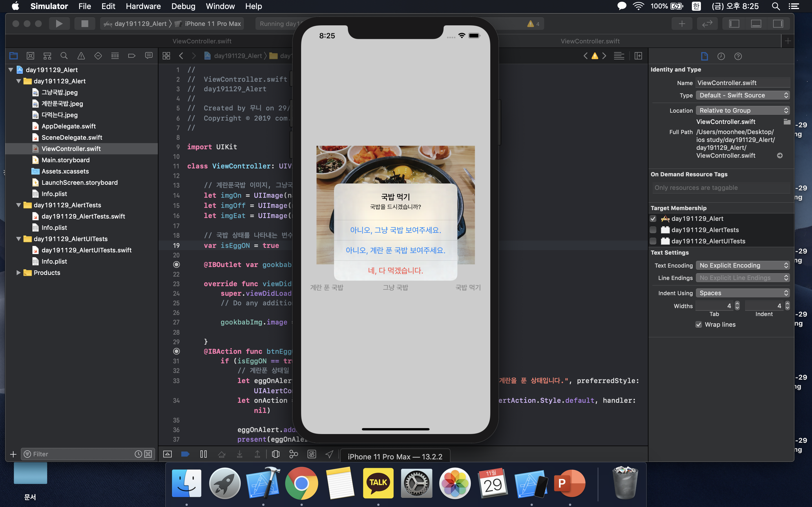Select Main.storyboard in project navigator

pyautogui.click(x=65, y=160)
